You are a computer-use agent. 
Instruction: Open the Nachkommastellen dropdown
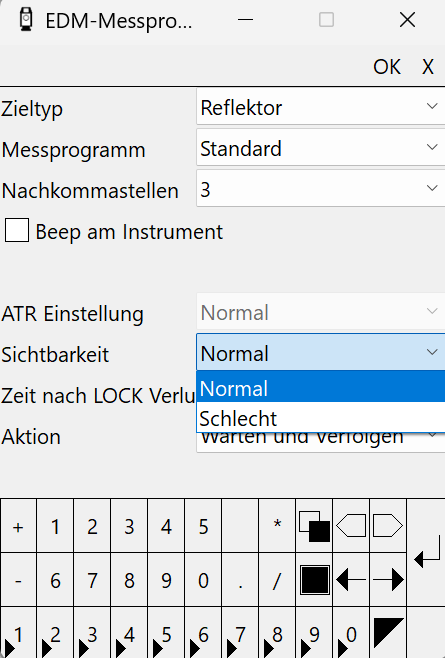[321, 188]
